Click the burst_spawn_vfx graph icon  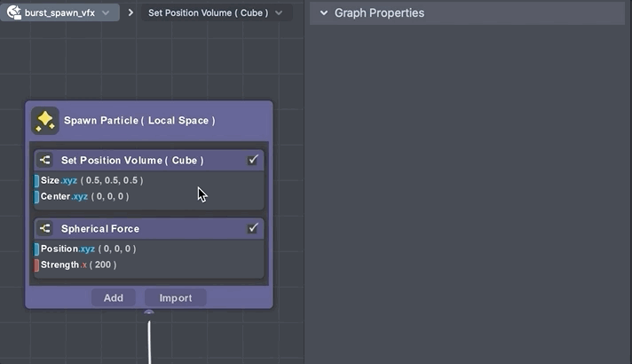tap(13, 13)
